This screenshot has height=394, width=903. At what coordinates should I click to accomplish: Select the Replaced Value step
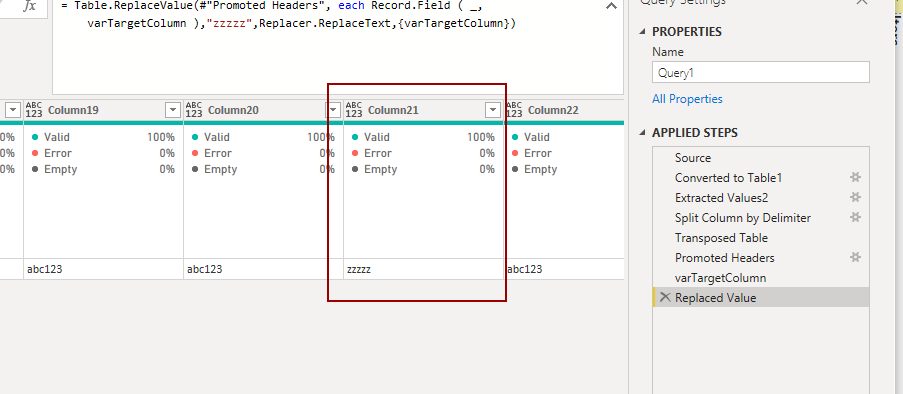tap(761, 297)
